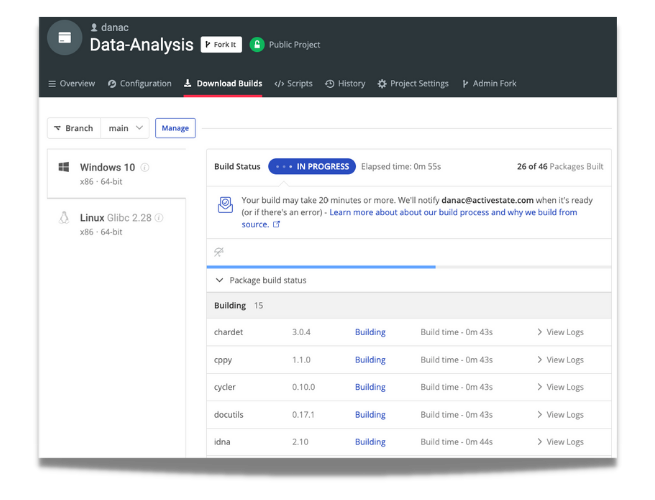
Task: Select the Download Builds tab
Action: (x=223, y=84)
